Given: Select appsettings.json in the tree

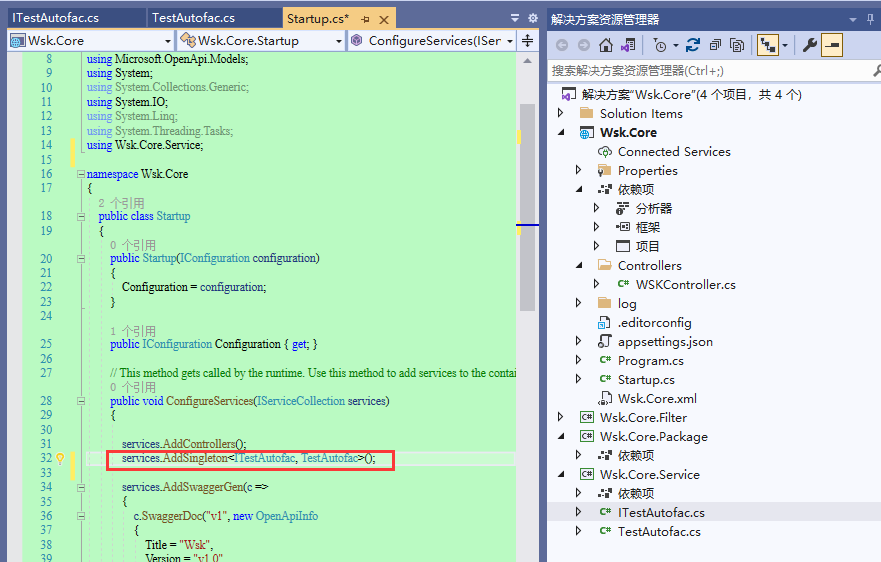Looking at the screenshot, I should coord(665,342).
